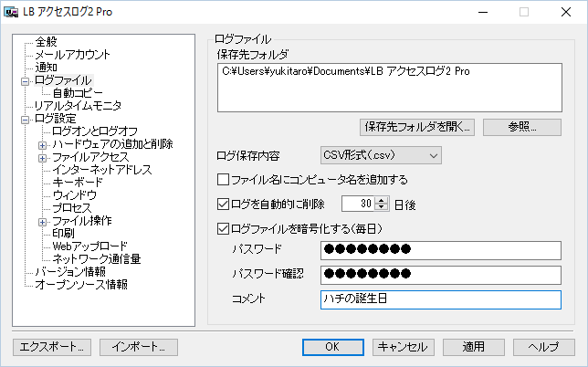Select 通知 in the tree
The image size is (588, 367).
[x=47, y=68]
